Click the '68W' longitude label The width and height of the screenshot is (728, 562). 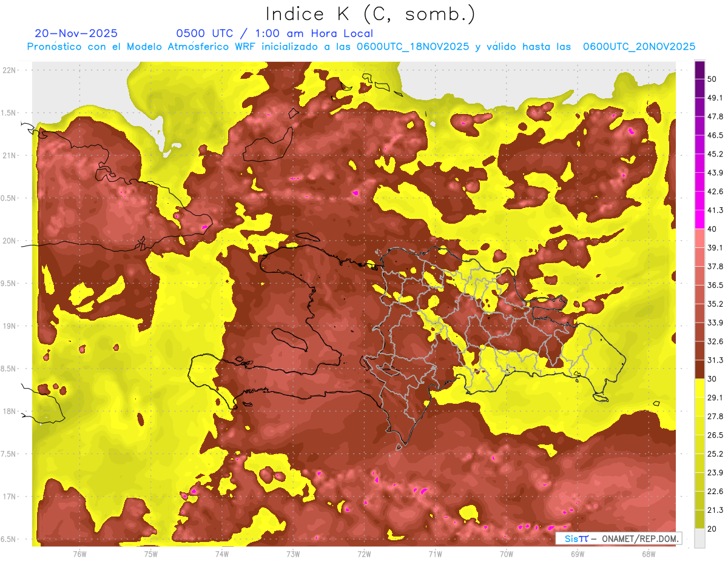pyautogui.click(x=649, y=554)
